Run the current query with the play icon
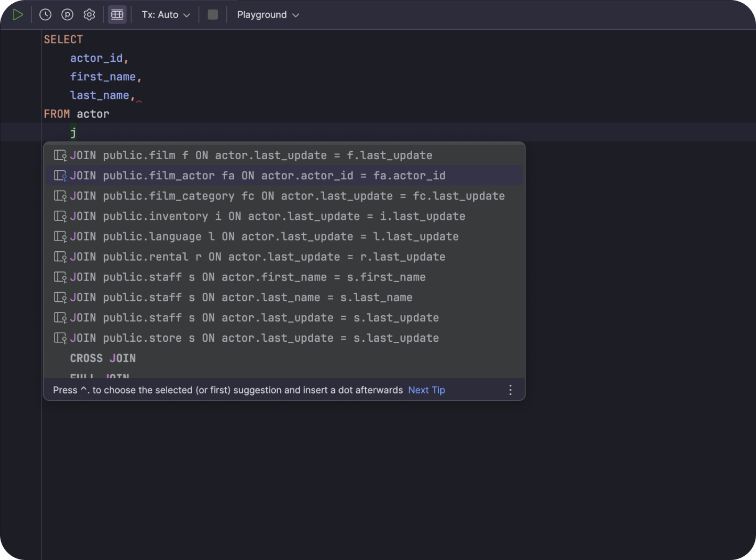756x560 pixels. pos(18,14)
